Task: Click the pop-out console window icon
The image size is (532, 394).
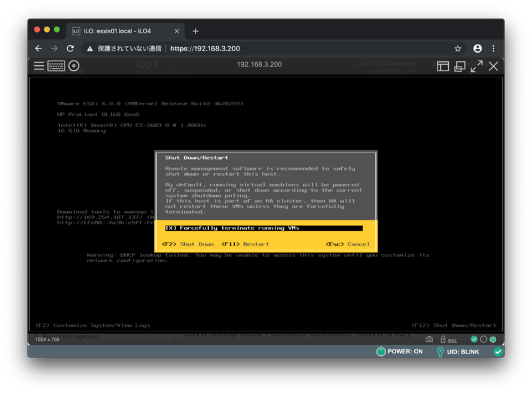Action: [460, 67]
